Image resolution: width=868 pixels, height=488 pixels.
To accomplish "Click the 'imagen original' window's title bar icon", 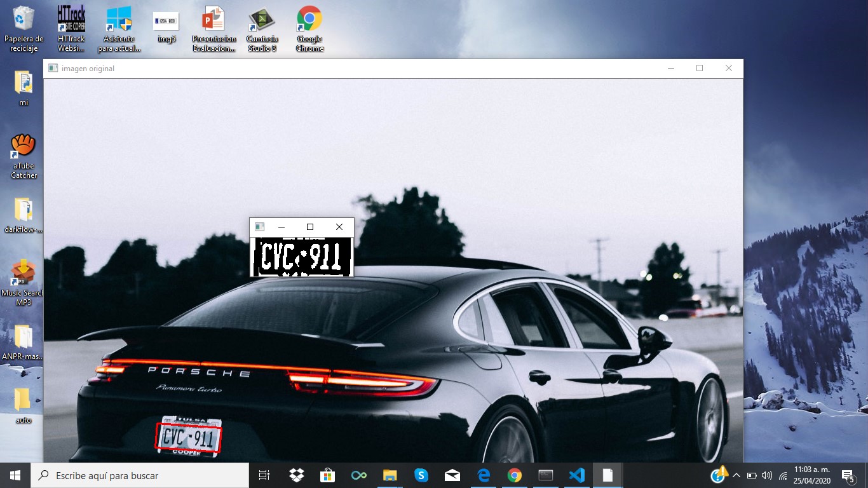I will click(x=53, y=68).
